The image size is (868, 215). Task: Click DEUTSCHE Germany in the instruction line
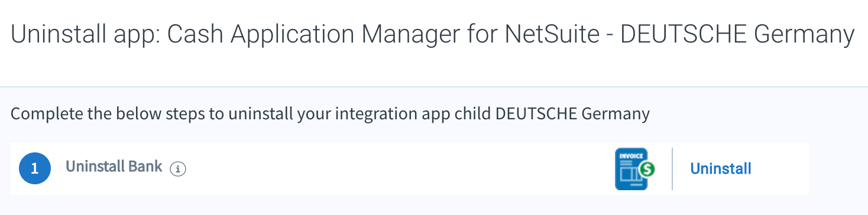[x=572, y=113]
